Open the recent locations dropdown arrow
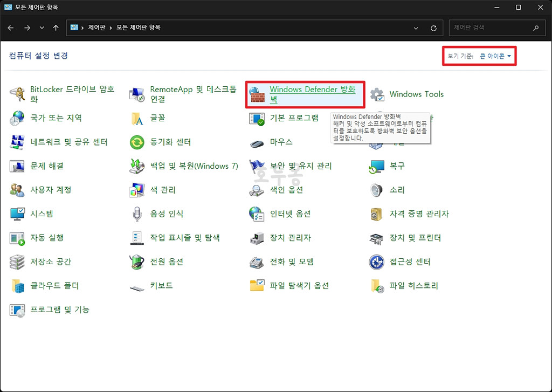Viewport: 552px width, 392px height. click(x=42, y=27)
